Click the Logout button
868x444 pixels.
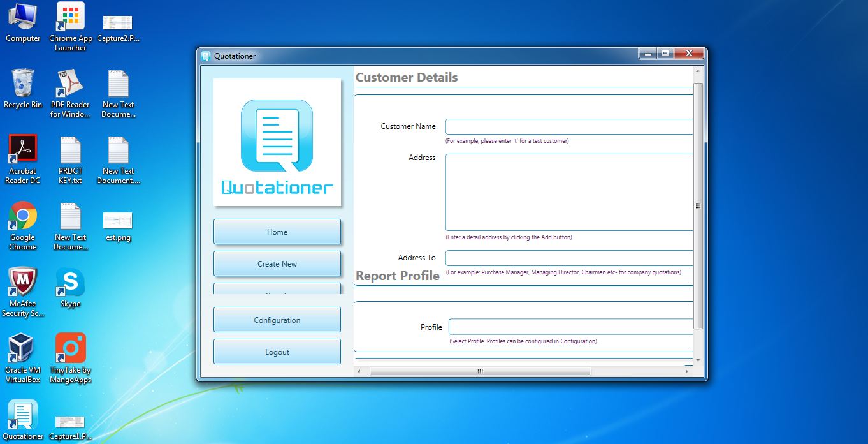277,352
